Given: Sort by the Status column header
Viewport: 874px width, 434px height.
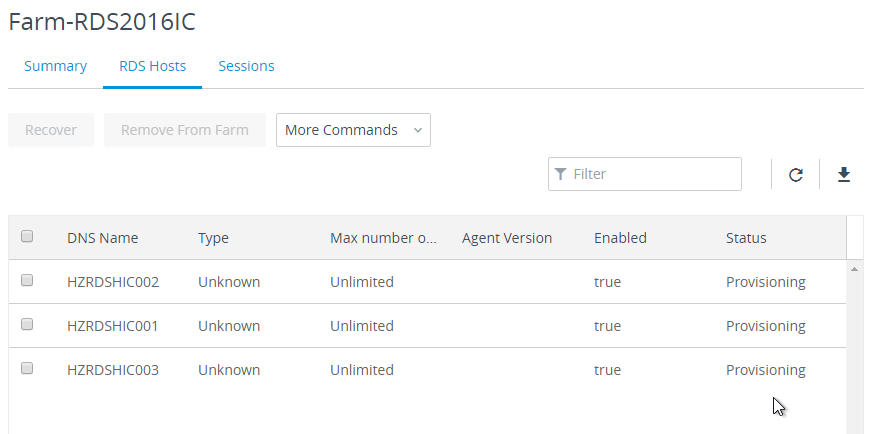Looking at the screenshot, I should (746, 238).
